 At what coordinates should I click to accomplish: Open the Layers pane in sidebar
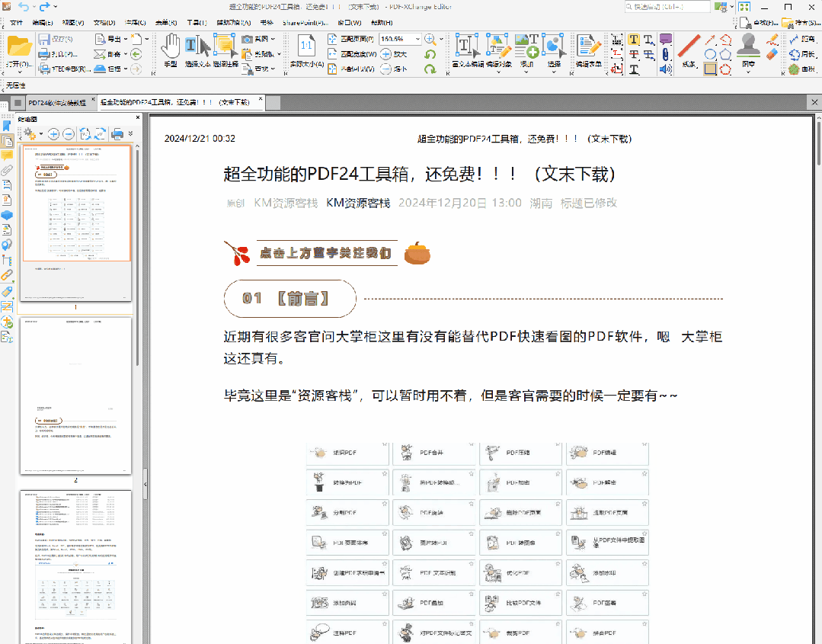7,215
